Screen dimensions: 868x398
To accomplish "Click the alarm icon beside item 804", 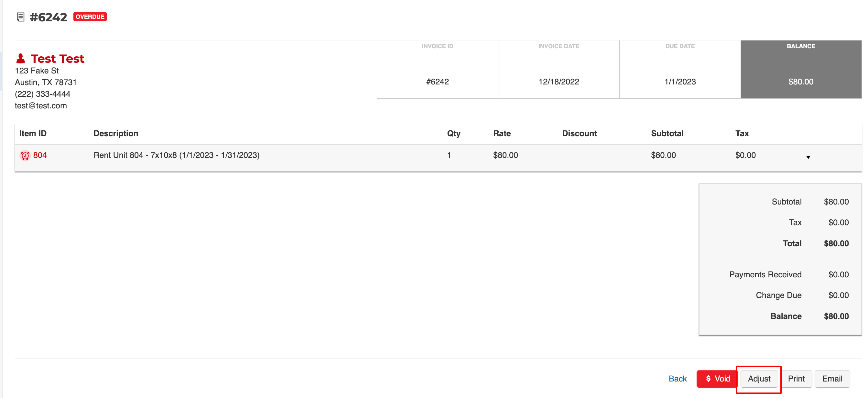I will [25, 155].
